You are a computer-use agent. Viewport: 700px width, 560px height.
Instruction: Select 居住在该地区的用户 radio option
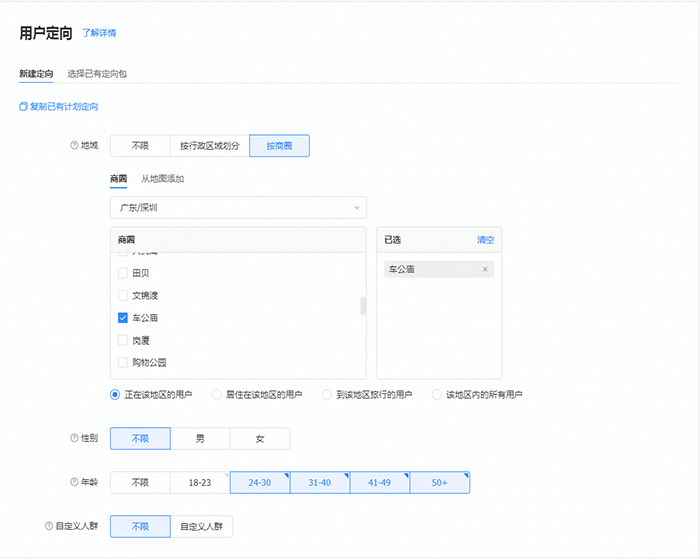(217, 395)
